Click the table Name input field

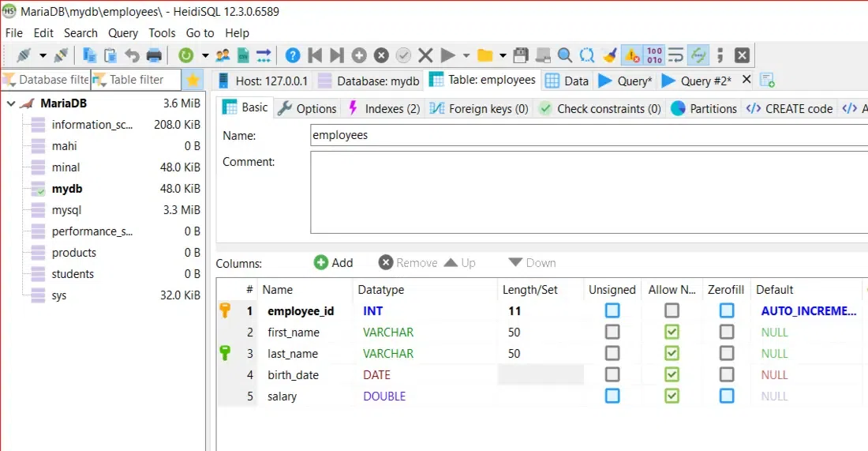click(589, 135)
